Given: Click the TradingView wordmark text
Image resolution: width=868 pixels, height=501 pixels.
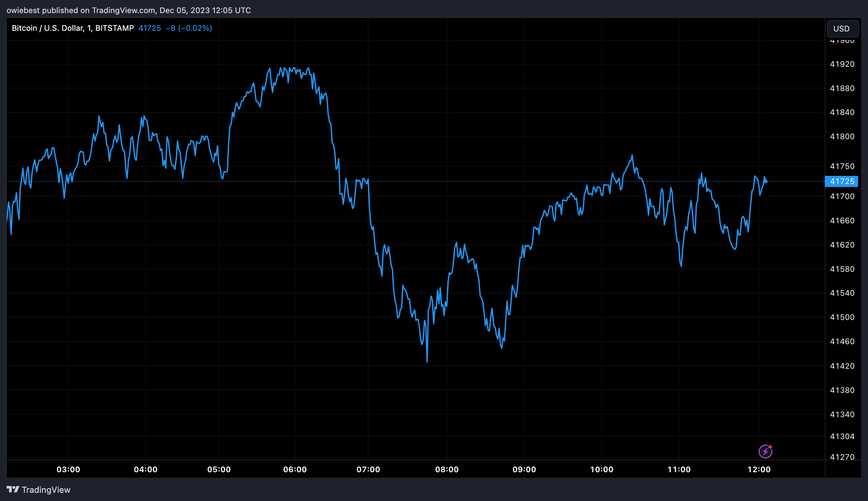Looking at the screenshot, I should tap(46, 490).
